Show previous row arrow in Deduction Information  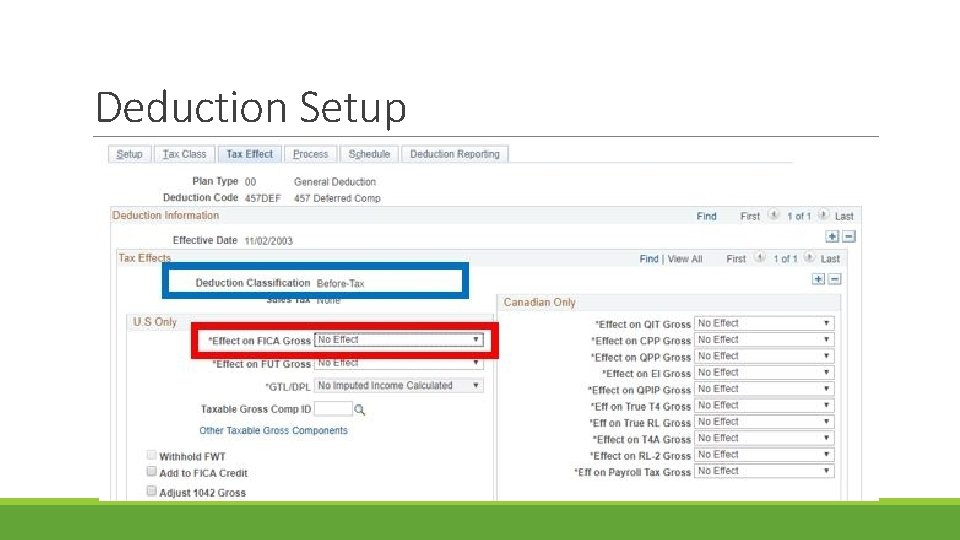tap(773, 216)
